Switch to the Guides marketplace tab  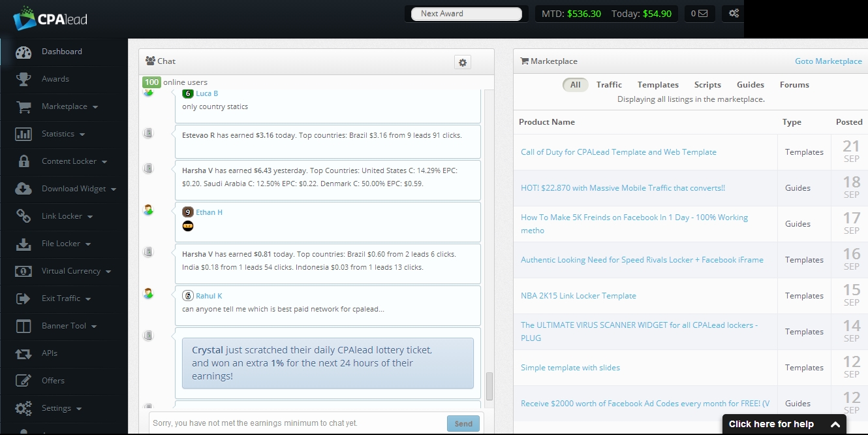click(x=751, y=85)
